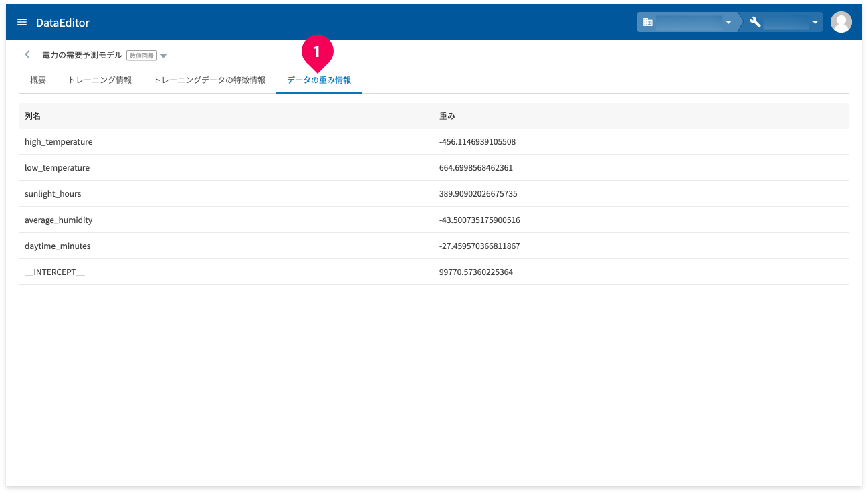Select the low_temperature row name

[57, 168]
